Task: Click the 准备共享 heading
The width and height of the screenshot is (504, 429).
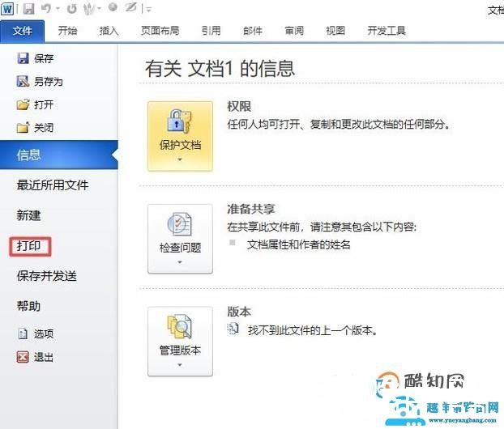Action: [251, 209]
